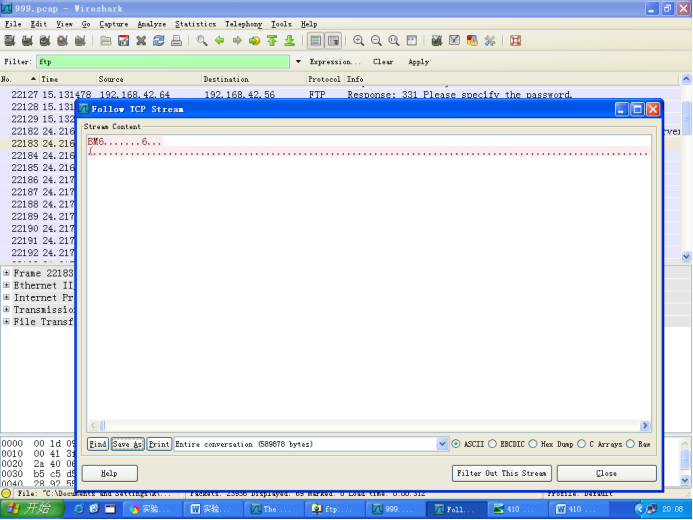Viewport: 693px width, 520px height.
Task: Reset zoom to normal size icon
Action: [394, 41]
